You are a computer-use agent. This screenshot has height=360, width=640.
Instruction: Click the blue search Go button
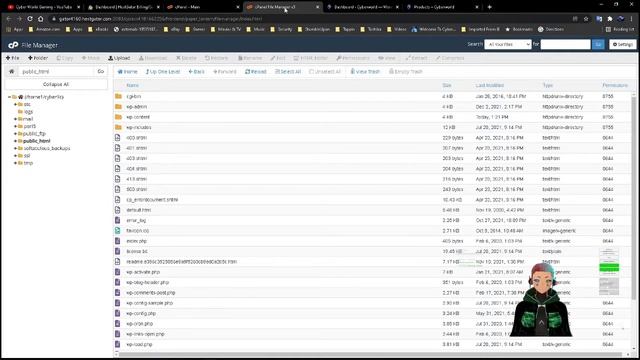[x=598, y=44]
